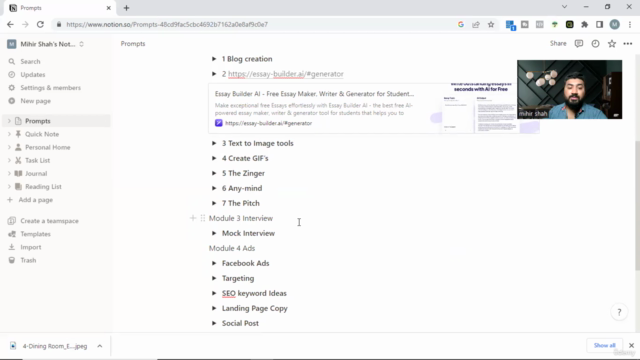
Task: Open Notion help question mark button
Action: click(619, 312)
